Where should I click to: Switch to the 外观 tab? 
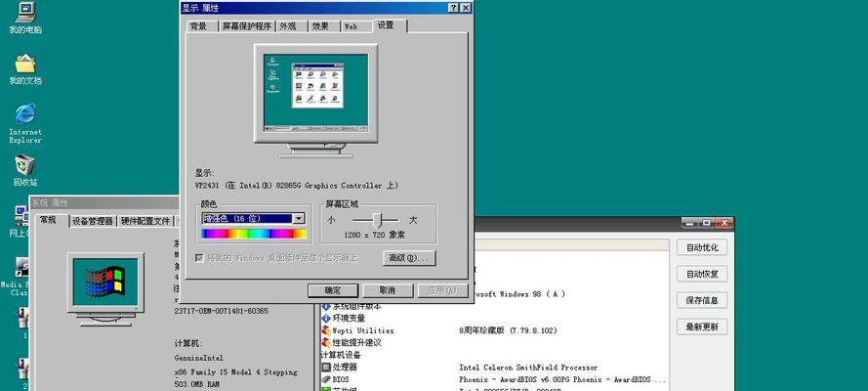point(288,26)
